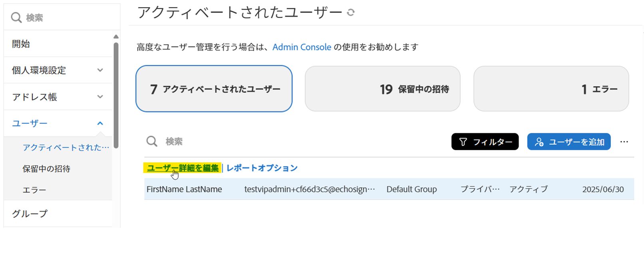644x257 pixels.
Task: Open the Admin Console link
Action: point(302,47)
